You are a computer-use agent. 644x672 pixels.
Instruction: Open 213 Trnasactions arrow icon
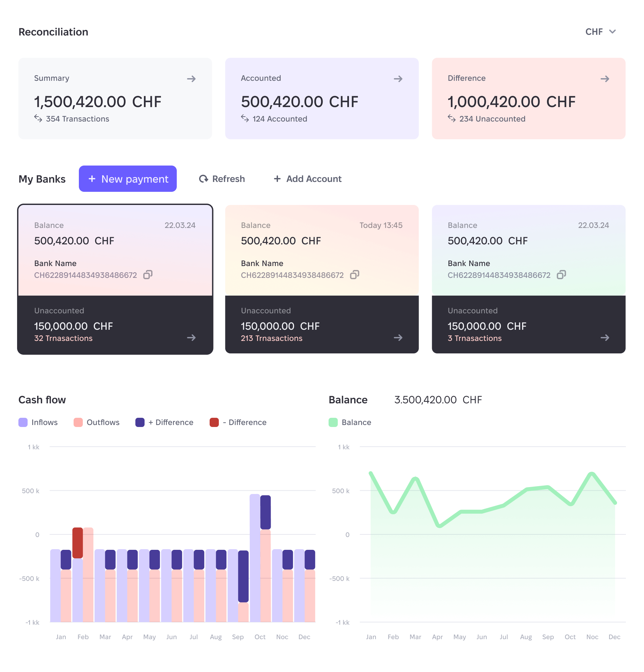click(x=398, y=338)
